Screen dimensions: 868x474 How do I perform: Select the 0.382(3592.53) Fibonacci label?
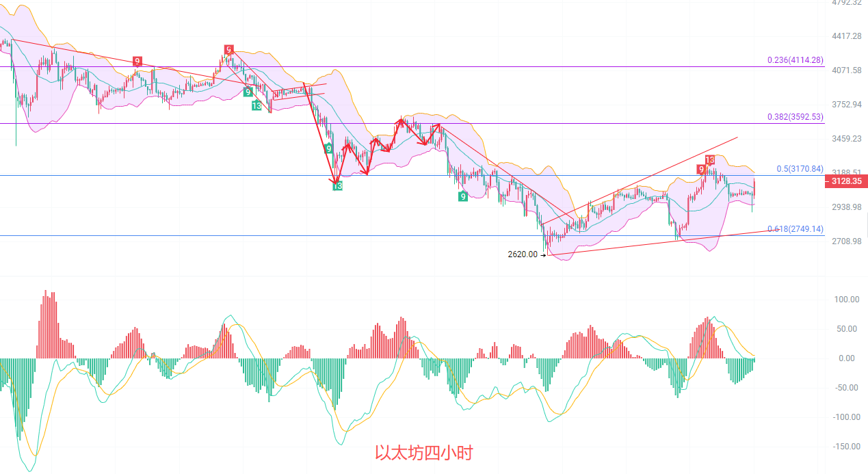795,117
